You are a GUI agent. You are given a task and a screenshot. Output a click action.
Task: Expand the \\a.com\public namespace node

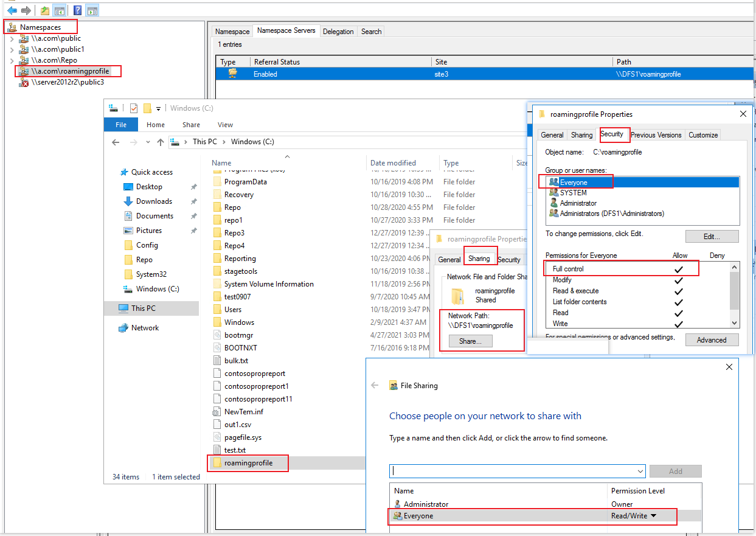[12, 38]
